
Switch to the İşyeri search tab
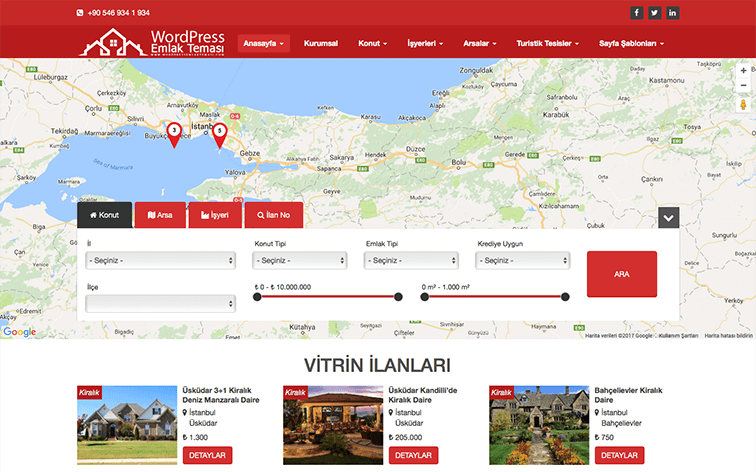(215, 215)
